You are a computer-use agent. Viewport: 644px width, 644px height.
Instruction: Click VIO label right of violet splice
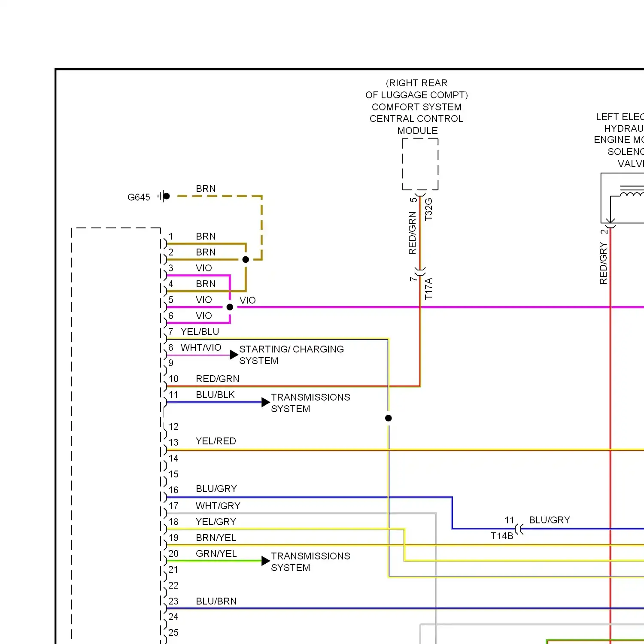pyautogui.click(x=248, y=300)
